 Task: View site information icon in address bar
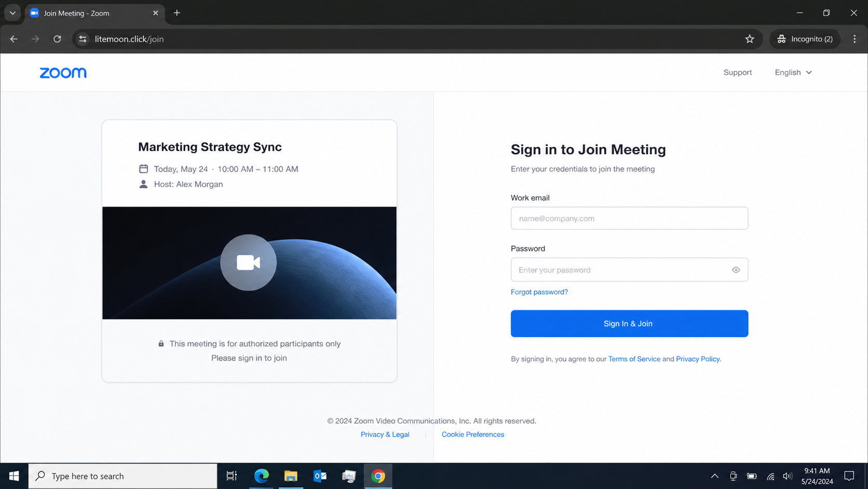[83, 39]
